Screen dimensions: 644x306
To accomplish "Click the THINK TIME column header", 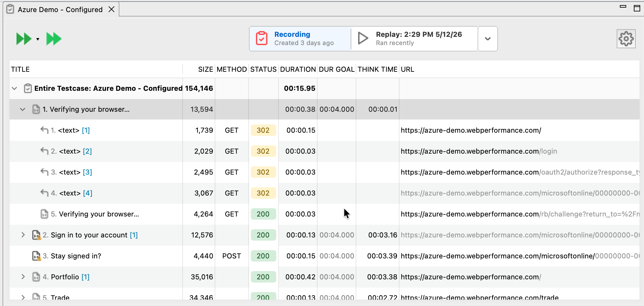I will point(378,70).
